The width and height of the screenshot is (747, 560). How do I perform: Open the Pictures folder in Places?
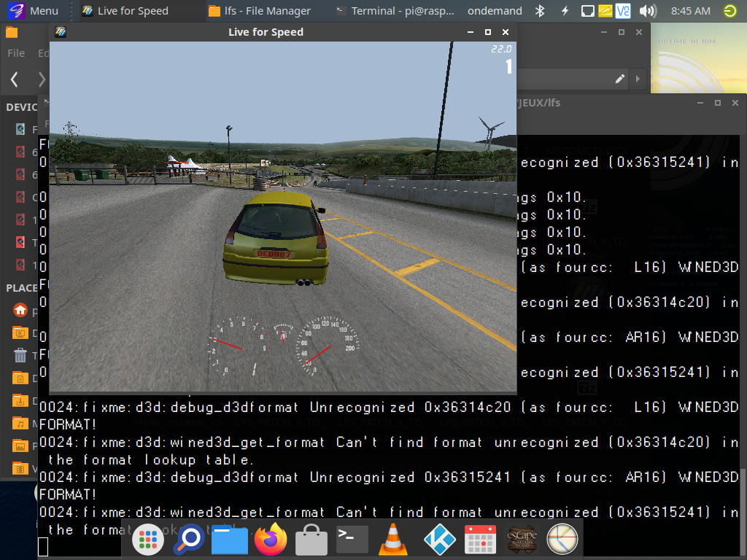20,446
